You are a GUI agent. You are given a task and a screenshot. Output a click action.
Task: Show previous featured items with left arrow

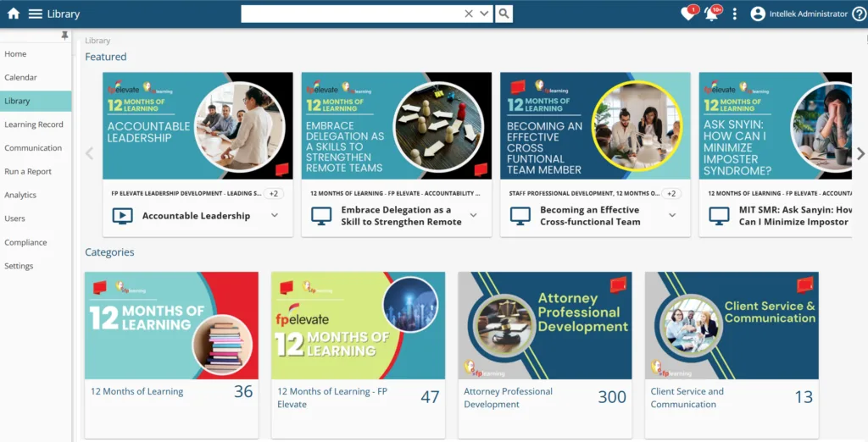coord(89,154)
